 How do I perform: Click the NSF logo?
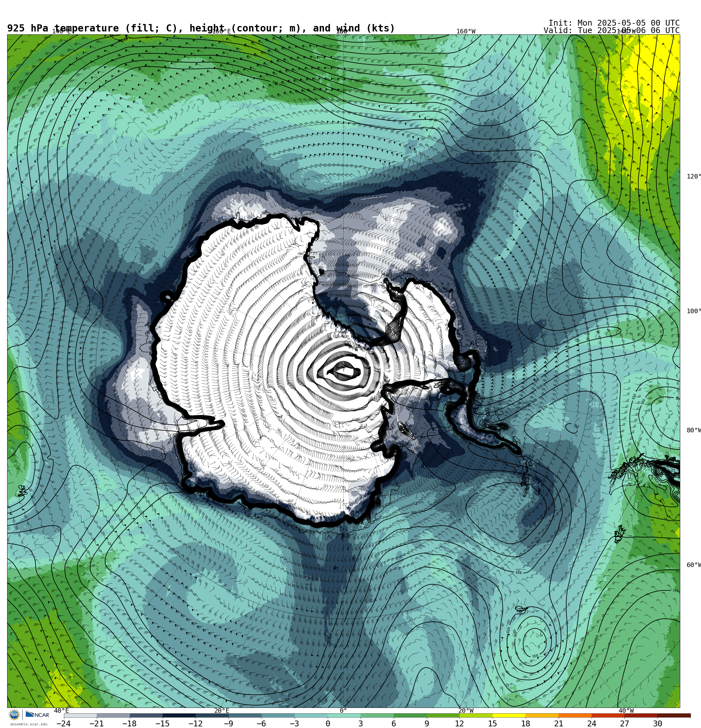point(14,715)
